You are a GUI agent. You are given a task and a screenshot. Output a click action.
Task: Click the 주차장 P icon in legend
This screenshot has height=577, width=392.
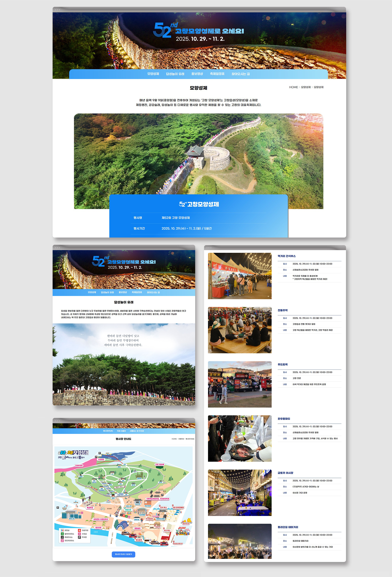[79, 537]
